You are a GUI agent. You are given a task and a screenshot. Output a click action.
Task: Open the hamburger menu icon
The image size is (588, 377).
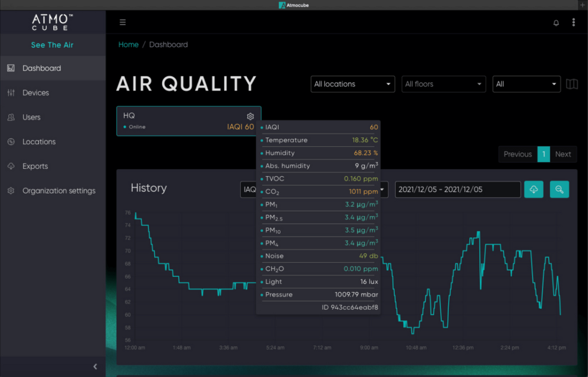click(x=123, y=22)
